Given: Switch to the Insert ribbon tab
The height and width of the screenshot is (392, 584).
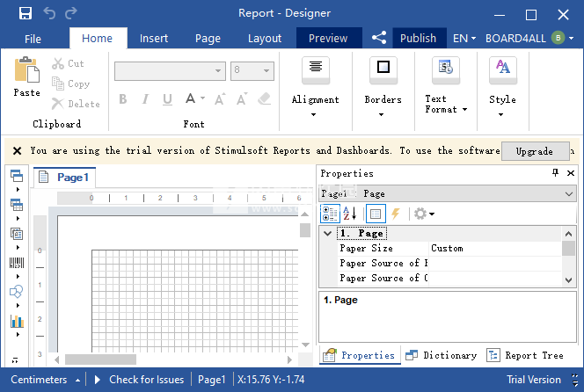Looking at the screenshot, I should (x=154, y=39).
